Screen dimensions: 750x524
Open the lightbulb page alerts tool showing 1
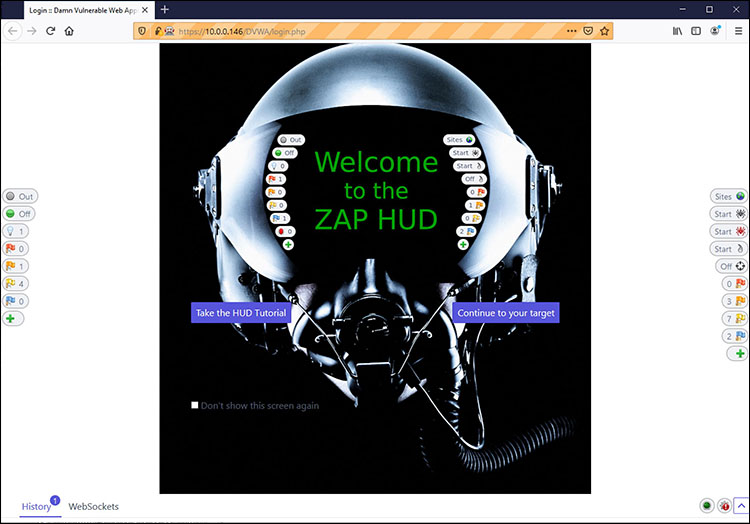coord(16,231)
